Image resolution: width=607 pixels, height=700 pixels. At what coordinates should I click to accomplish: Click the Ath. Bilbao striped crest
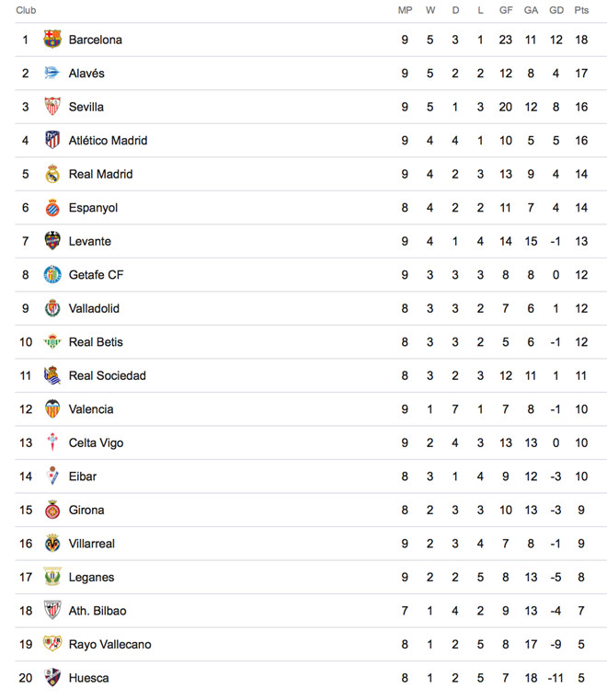(x=52, y=611)
